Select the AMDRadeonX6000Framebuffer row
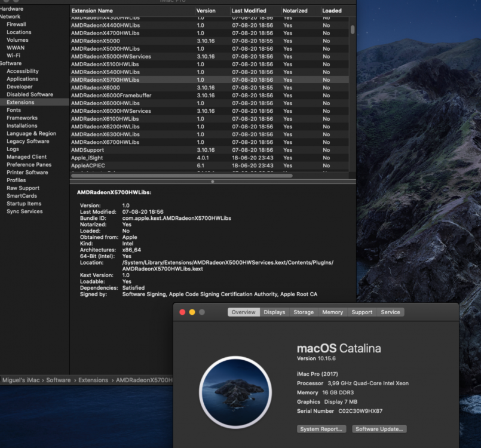This screenshot has height=448, width=481. click(209, 96)
